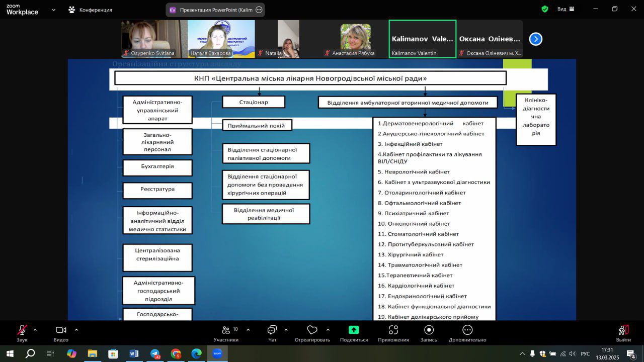Show next participants with blue arrow
The image size is (644, 362).
(536, 39)
